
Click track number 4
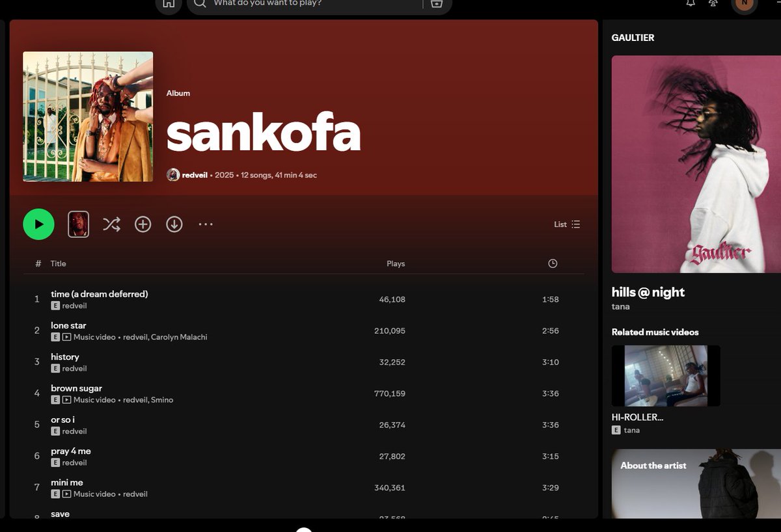point(37,393)
